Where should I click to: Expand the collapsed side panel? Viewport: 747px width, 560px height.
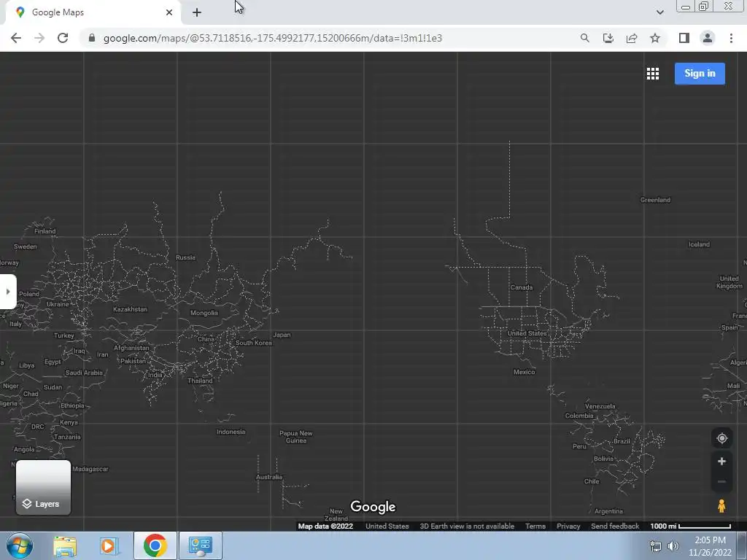pyautogui.click(x=7, y=292)
